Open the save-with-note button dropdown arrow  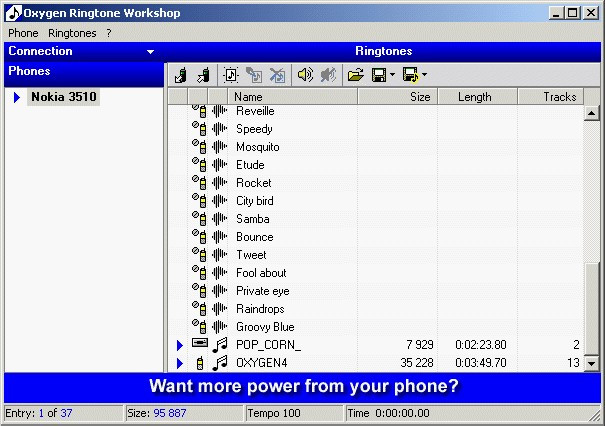tap(424, 74)
